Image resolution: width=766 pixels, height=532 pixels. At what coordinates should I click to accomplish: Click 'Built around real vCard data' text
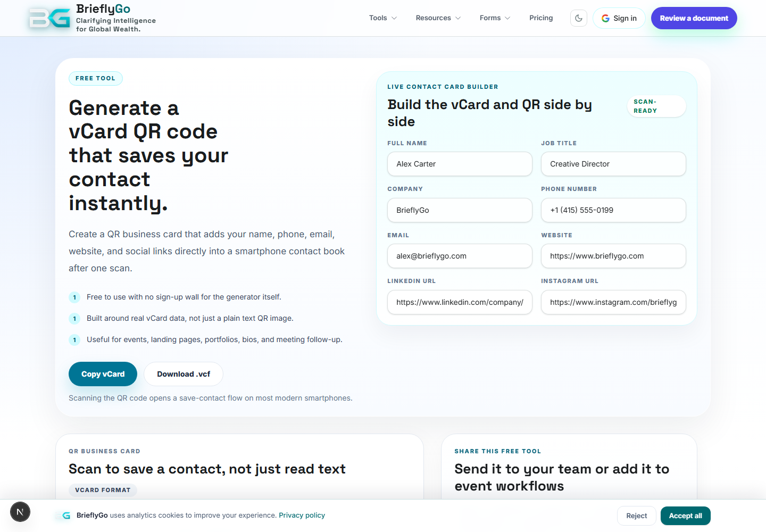click(190, 318)
